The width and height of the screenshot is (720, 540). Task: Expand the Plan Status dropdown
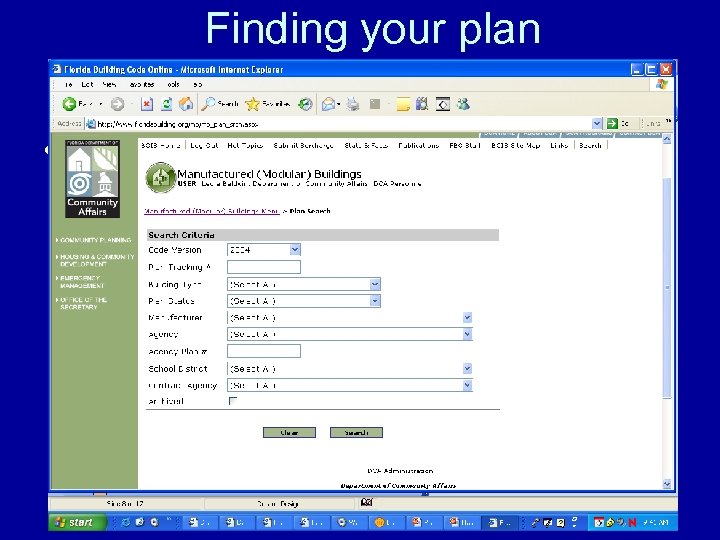(x=375, y=301)
